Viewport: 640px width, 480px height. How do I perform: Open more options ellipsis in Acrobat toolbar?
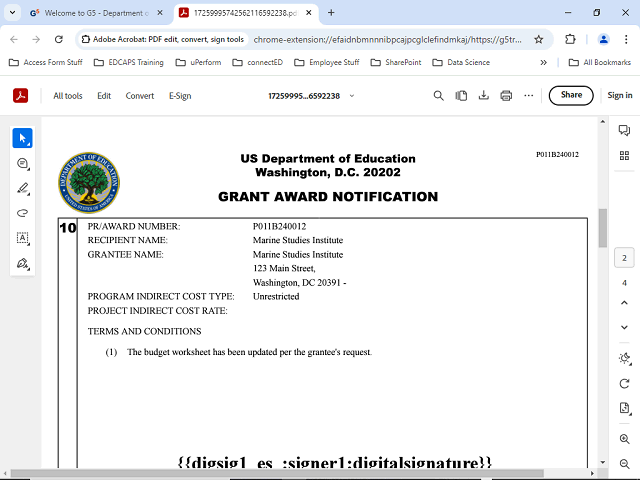click(529, 96)
